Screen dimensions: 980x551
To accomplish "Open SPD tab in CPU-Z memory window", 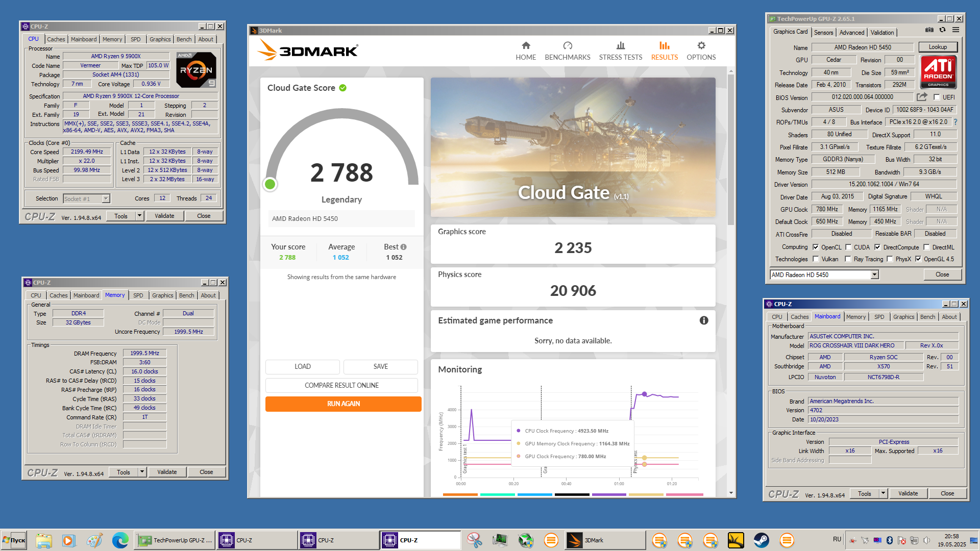I will tap(138, 295).
